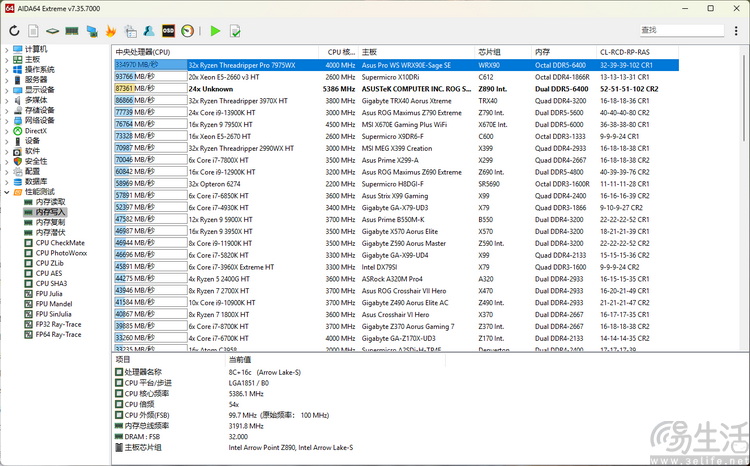Select the 16x Ryzen 9 7950X HT row
The width and height of the screenshot is (750, 466).
pos(396,124)
